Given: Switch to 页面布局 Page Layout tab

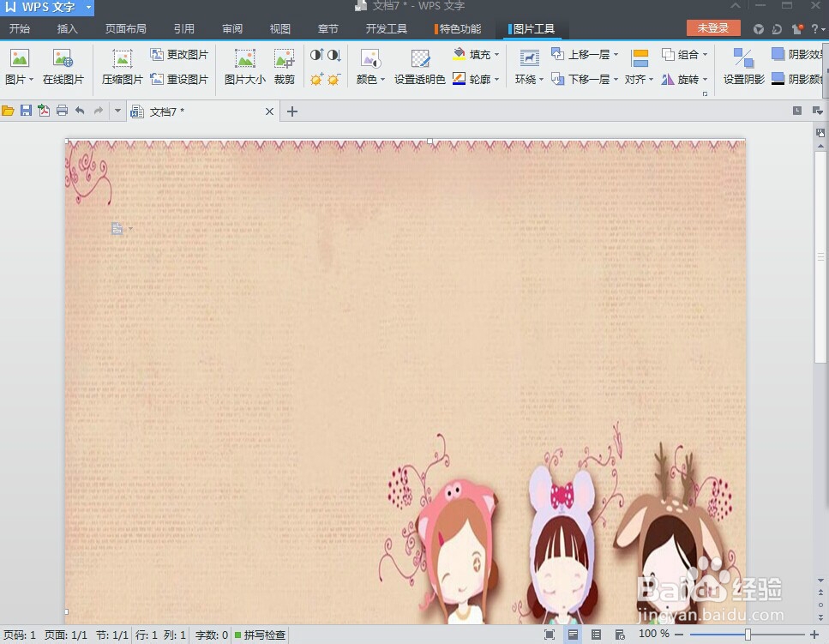Looking at the screenshot, I should click(126, 28).
